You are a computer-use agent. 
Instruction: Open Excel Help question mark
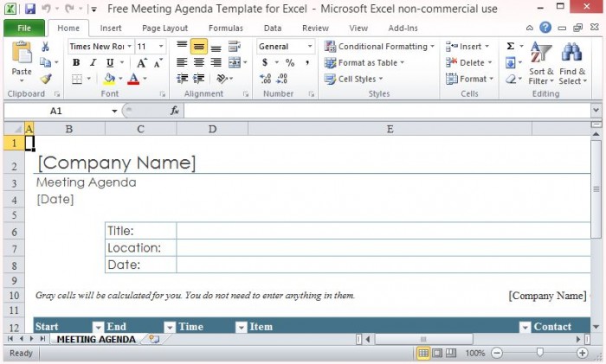[545, 28]
